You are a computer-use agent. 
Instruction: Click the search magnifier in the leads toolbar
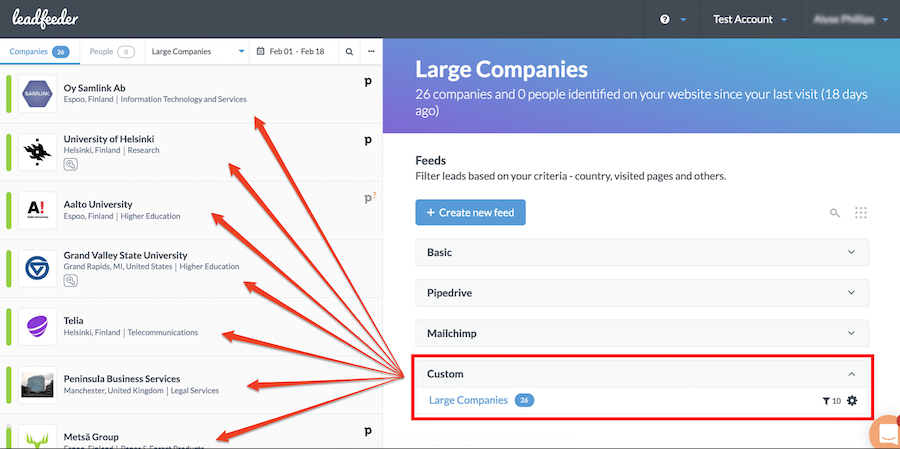[x=349, y=52]
